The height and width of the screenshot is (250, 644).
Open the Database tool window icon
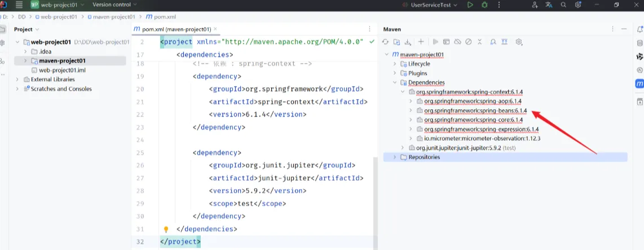point(639,43)
